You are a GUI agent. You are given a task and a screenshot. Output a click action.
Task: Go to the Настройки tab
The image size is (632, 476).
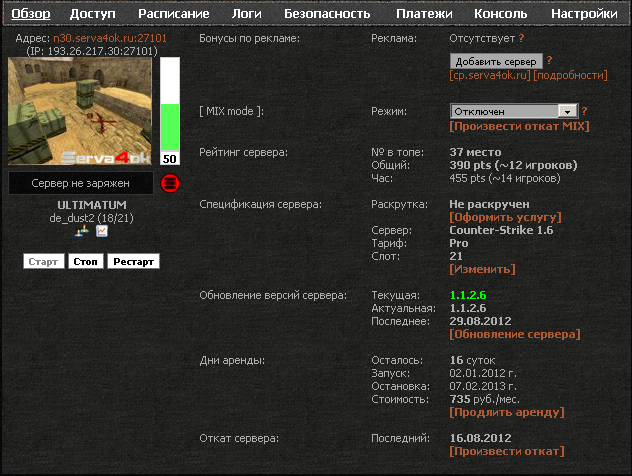584,14
